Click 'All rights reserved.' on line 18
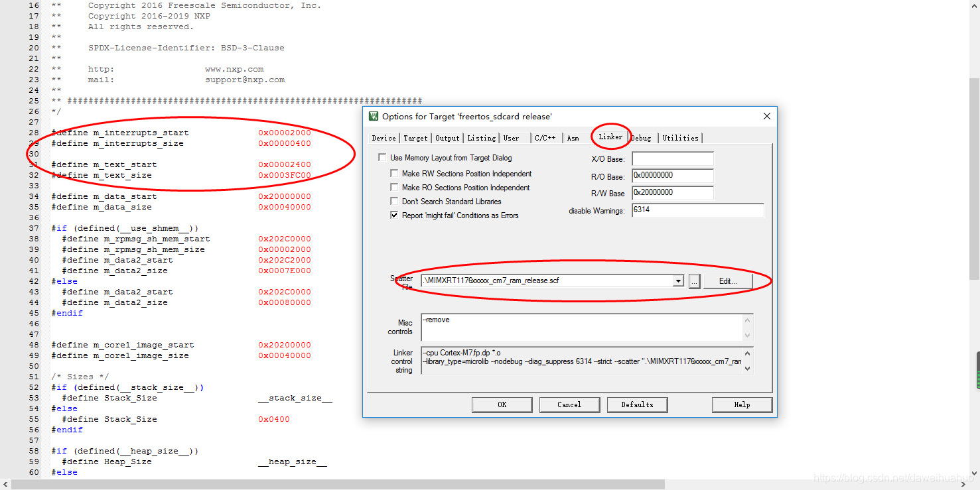 (x=141, y=27)
